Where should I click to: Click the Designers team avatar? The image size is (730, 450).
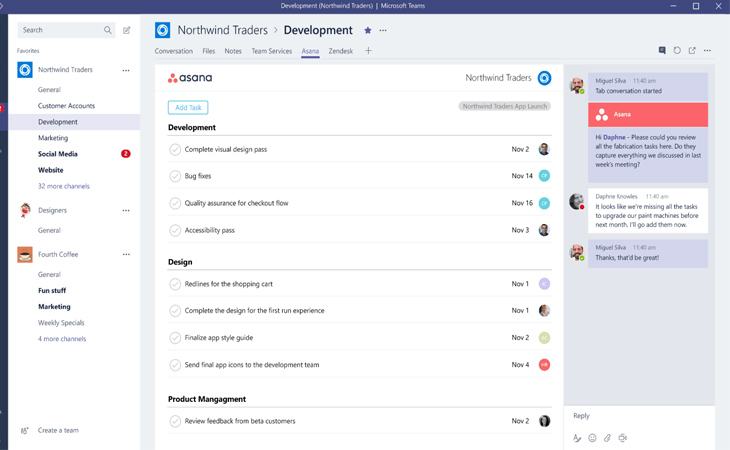(x=25, y=210)
